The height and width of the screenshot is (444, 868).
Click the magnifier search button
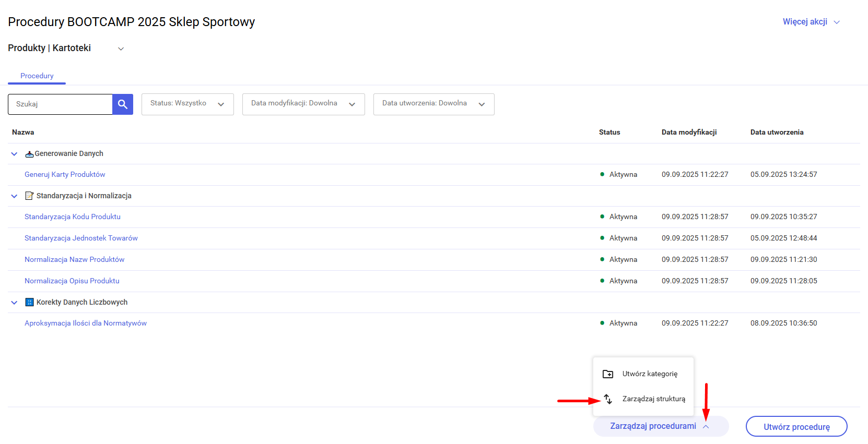123,104
